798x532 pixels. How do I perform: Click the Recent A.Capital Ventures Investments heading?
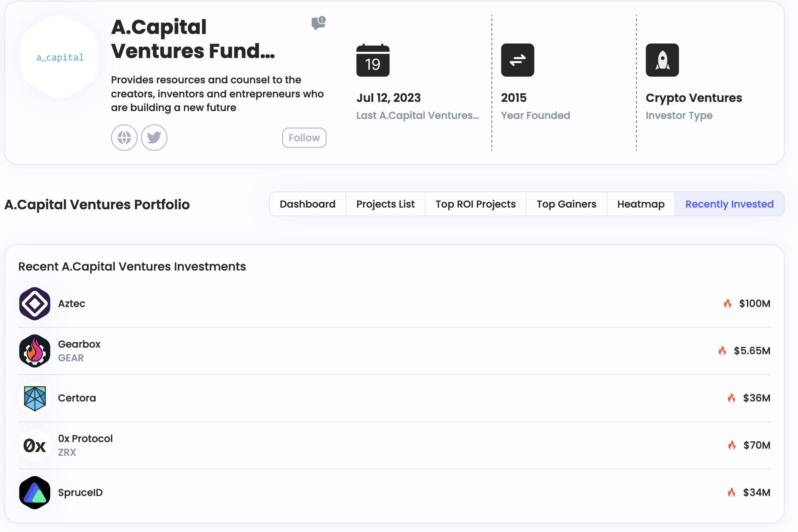coord(132,266)
